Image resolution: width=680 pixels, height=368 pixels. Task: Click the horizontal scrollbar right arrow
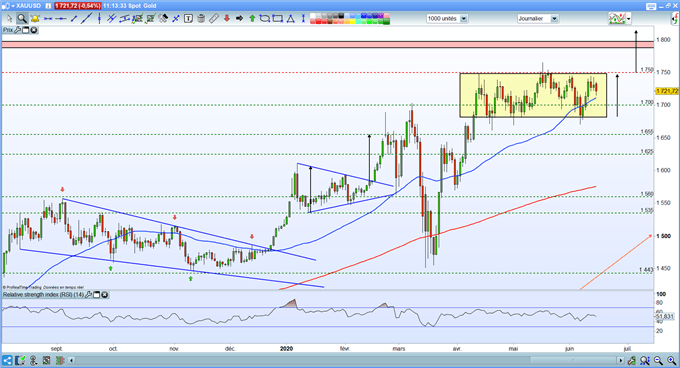[x=621, y=360]
